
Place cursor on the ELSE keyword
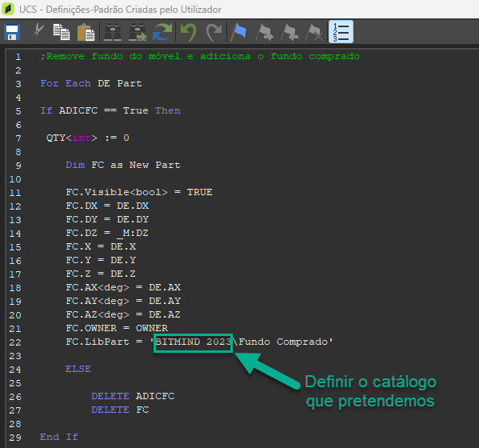(78, 369)
